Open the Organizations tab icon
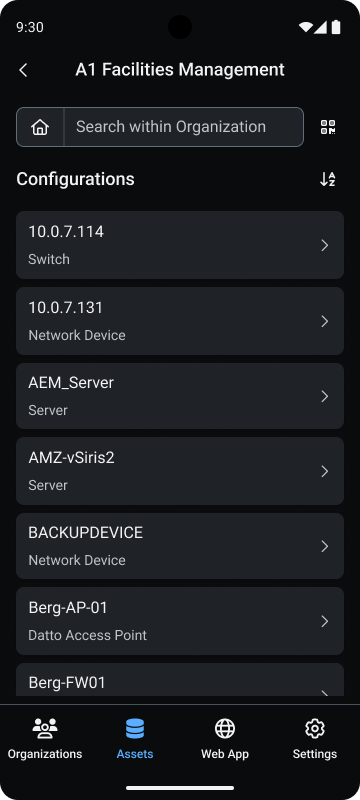 pyautogui.click(x=45, y=729)
